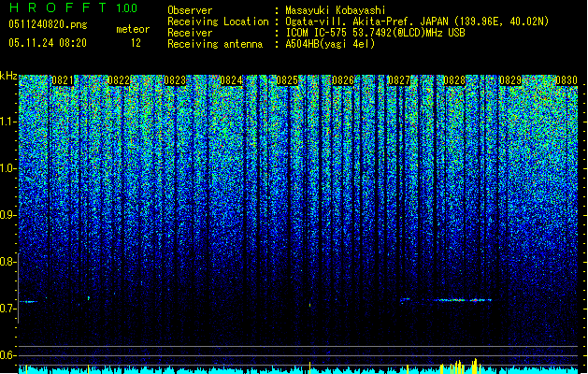Select the 1.1 kHz axis tick label
The image size is (588, 374).
[x=7, y=122]
